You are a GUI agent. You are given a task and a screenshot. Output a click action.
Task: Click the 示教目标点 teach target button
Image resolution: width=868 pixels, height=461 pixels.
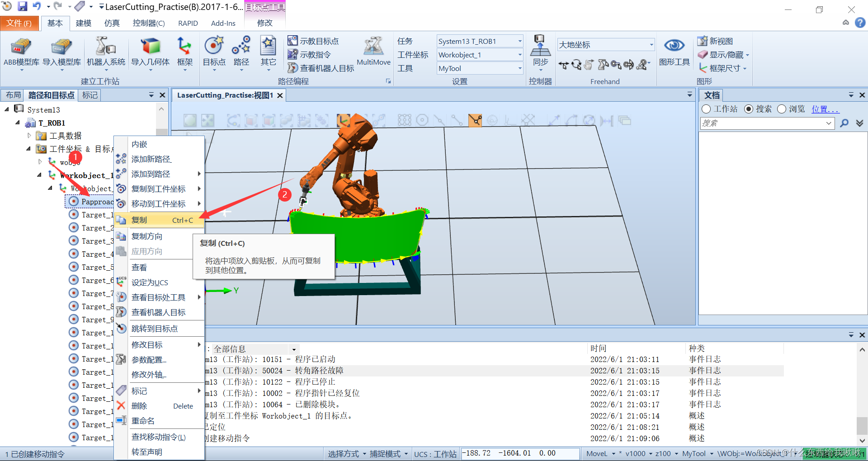pyautogui.click(x=313, y=41)
